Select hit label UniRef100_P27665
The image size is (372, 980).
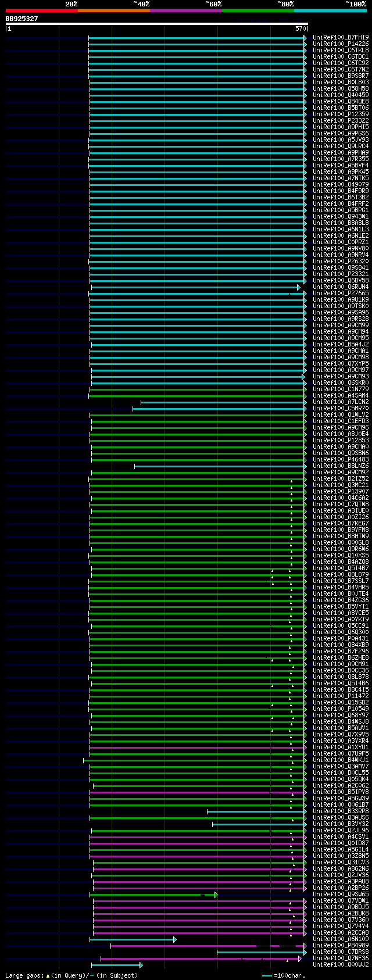tap(341, 293)
